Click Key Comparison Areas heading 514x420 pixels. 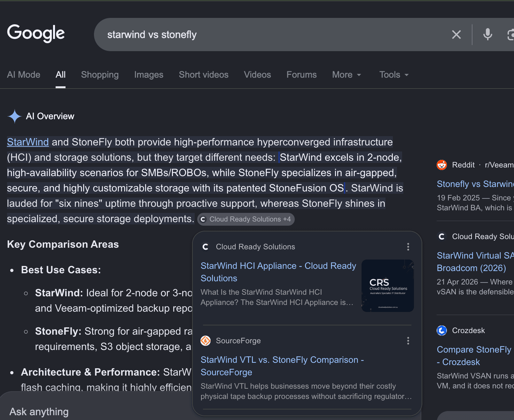[63, 244]
